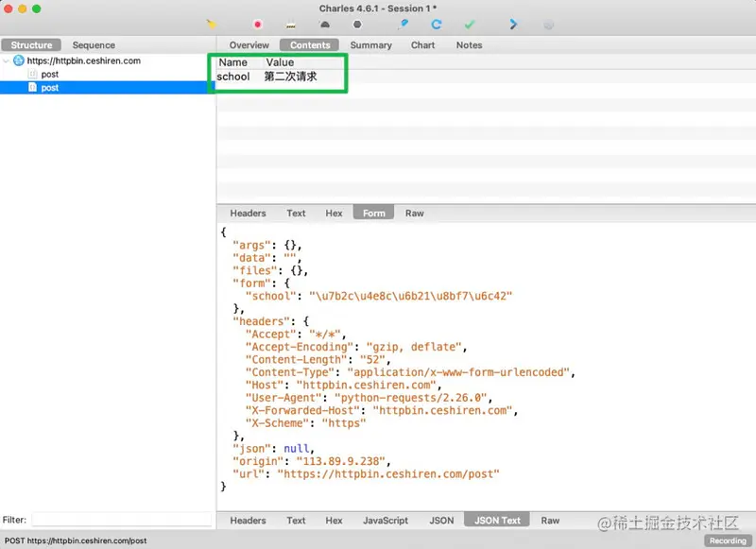Toggle breakpoints hexagon icon
Screen dimensions: 756x549
coord(357,25)
